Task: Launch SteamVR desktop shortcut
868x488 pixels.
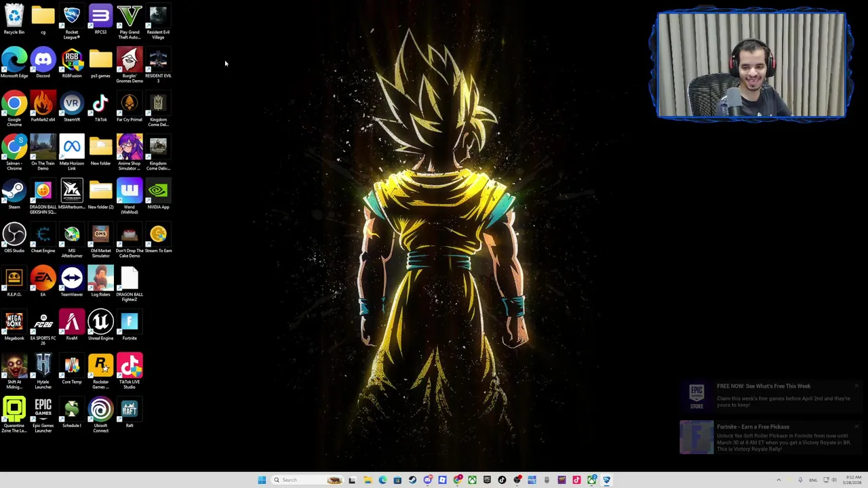Action: (72, 108)
